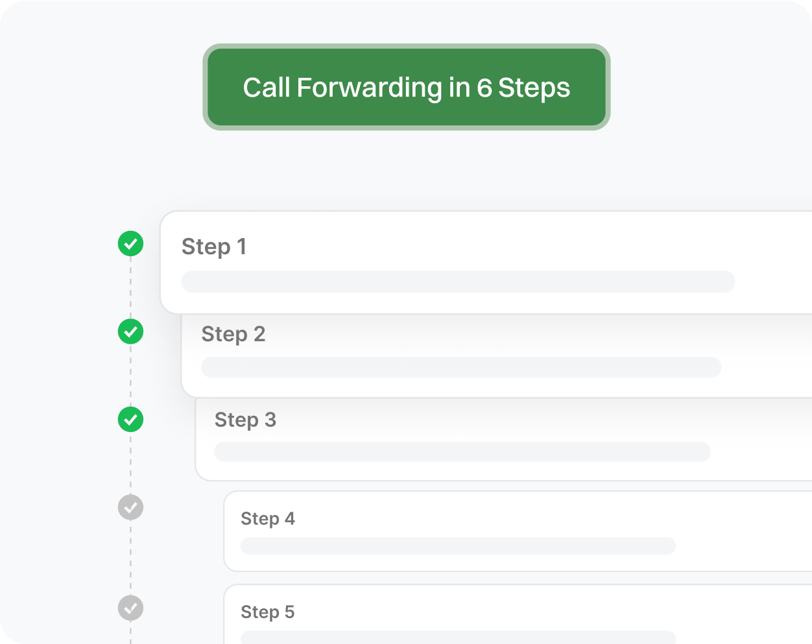This screenshot has height=644, width=812.
Task: Click the Call Forwarding in 6 Steps button
Action: coord(407,87)
